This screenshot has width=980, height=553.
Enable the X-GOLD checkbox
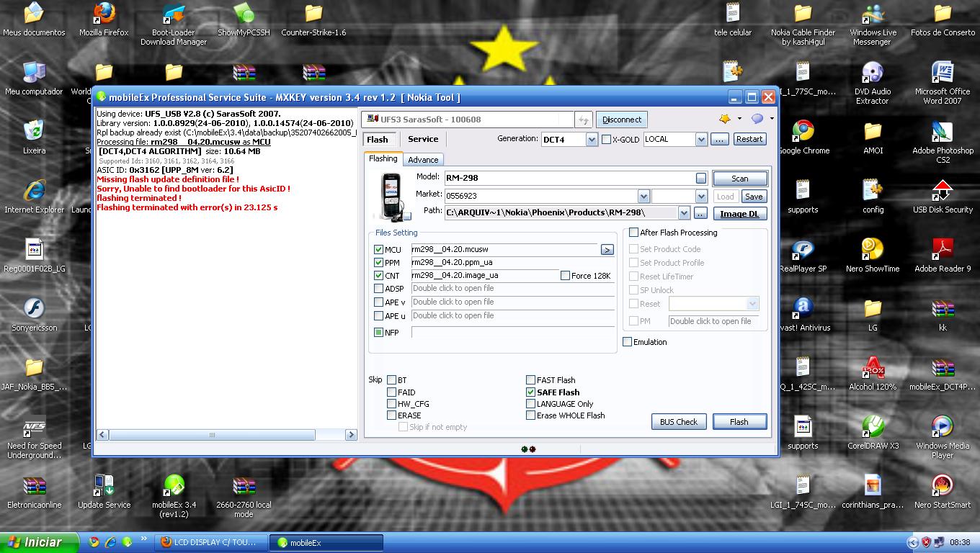pyautogui.click(x=606, y=140)
